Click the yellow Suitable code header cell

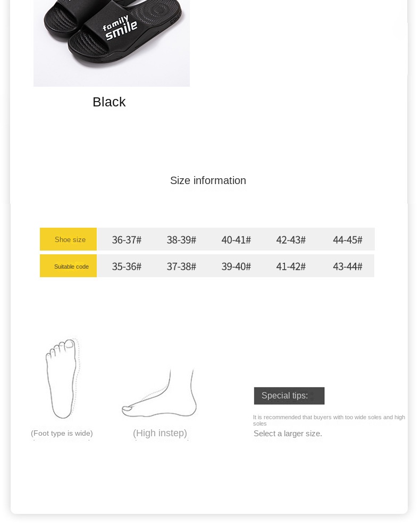69,266
